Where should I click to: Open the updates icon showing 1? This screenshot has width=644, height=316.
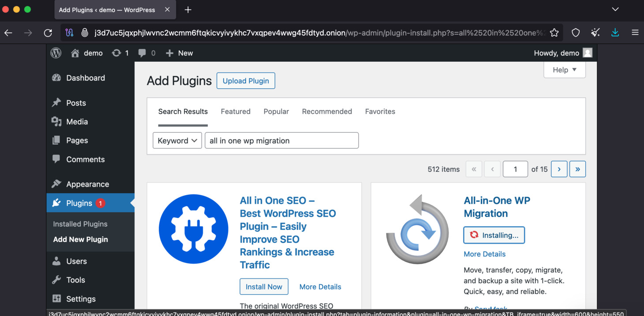[x=116, y=53]
